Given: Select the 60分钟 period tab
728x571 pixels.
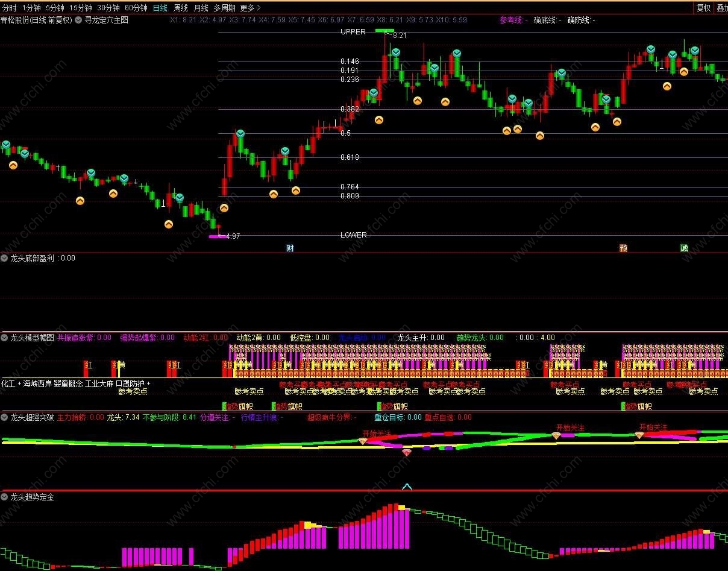Looking at the screenshot, I should point(136,8).
